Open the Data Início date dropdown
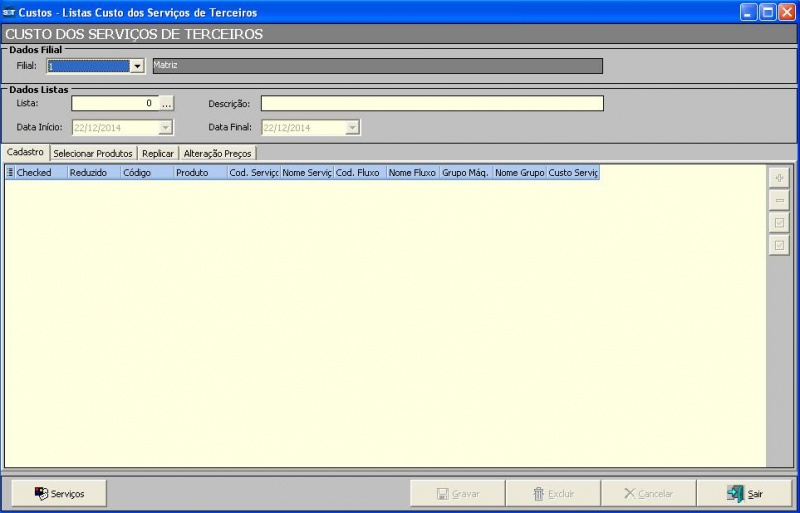This screenshot has height=513, width=800. (x=165, y=128)
